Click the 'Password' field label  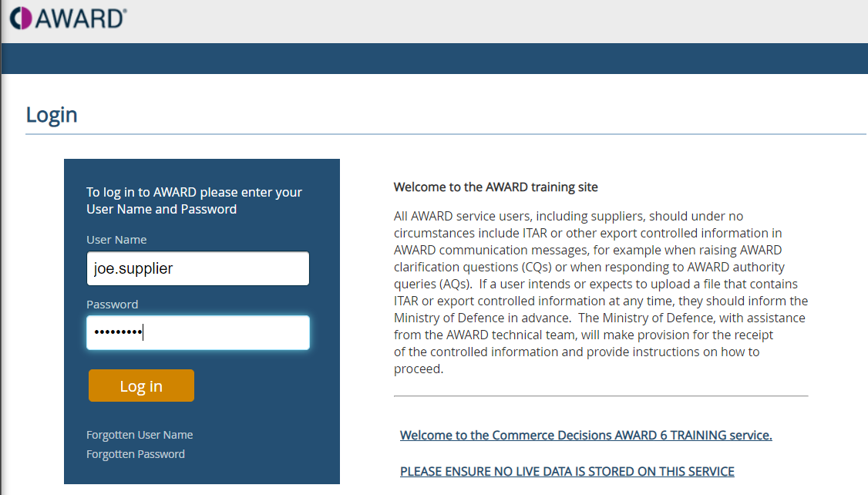tap(113, 305)
